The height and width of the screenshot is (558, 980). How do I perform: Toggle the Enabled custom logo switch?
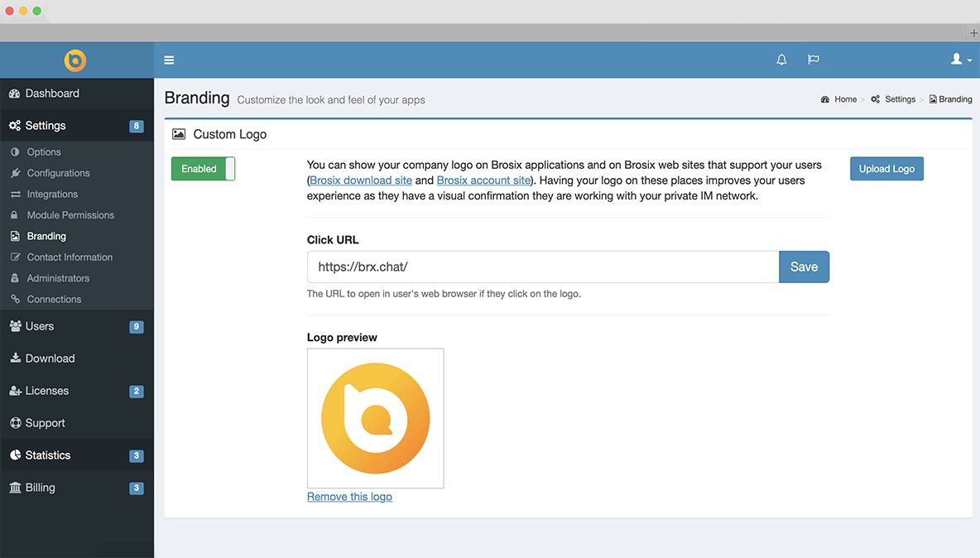click(203, 169)
